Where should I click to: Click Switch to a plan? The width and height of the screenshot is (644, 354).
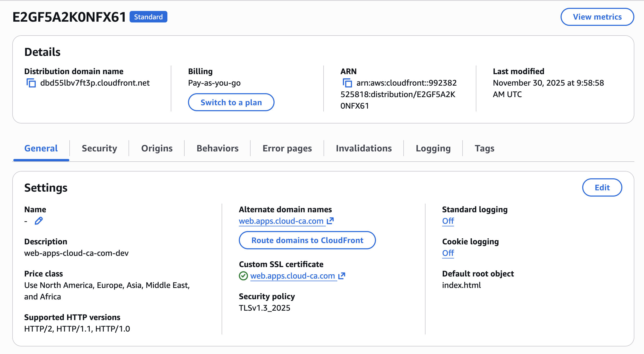pyautogui.click(x=231, y=102)
